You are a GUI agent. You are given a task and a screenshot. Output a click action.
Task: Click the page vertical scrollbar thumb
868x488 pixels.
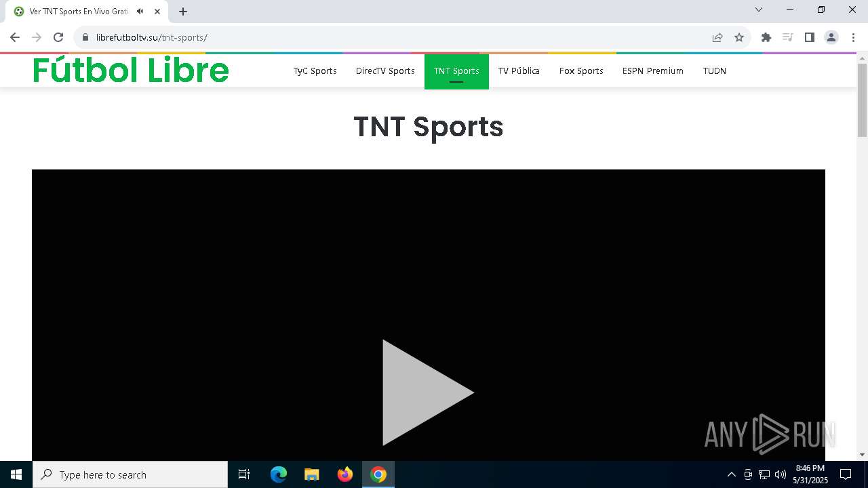click(862, 100)
